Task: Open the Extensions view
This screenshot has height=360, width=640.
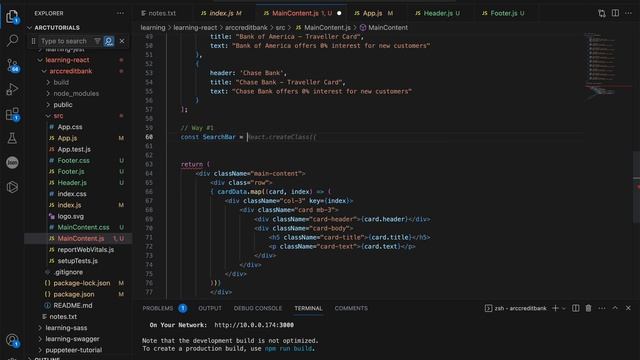Action: tap(12, 114)
